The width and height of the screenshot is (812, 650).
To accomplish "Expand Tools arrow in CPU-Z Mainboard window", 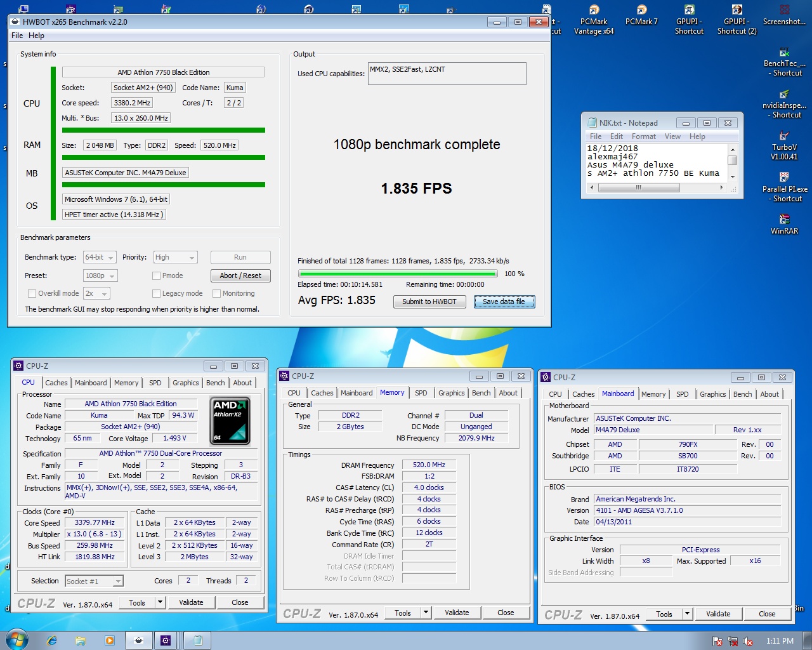I will 687,614.
